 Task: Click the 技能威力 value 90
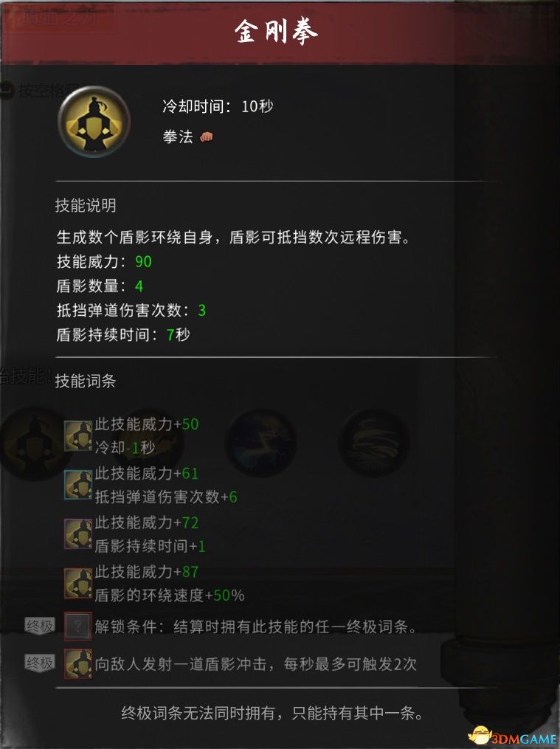(x=143, y=262)
